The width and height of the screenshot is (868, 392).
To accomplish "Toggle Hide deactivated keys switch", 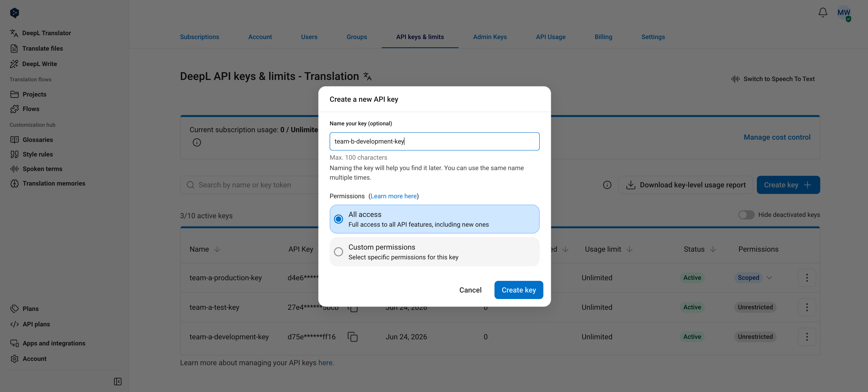I will (x=746, y=215).
